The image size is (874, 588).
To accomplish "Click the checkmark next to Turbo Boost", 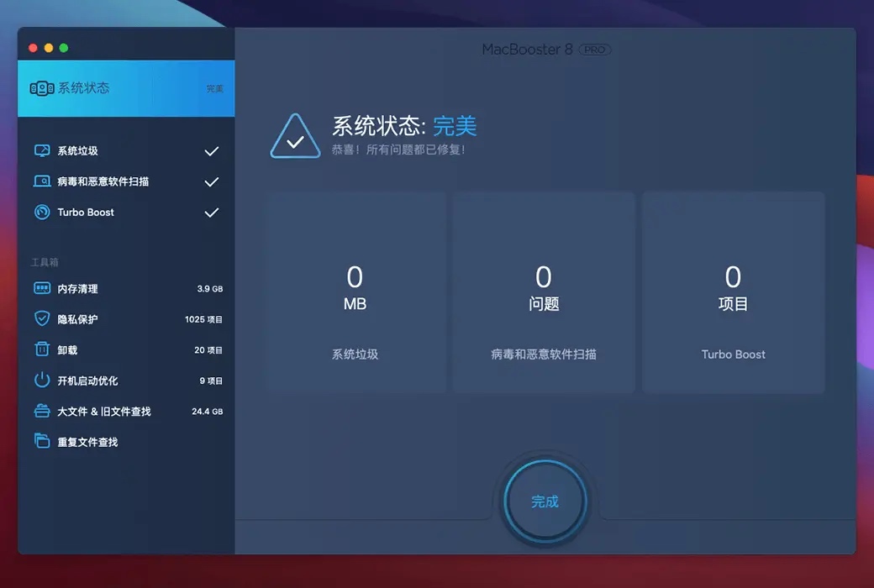I will pyautogui.click(x=211, y=213).
